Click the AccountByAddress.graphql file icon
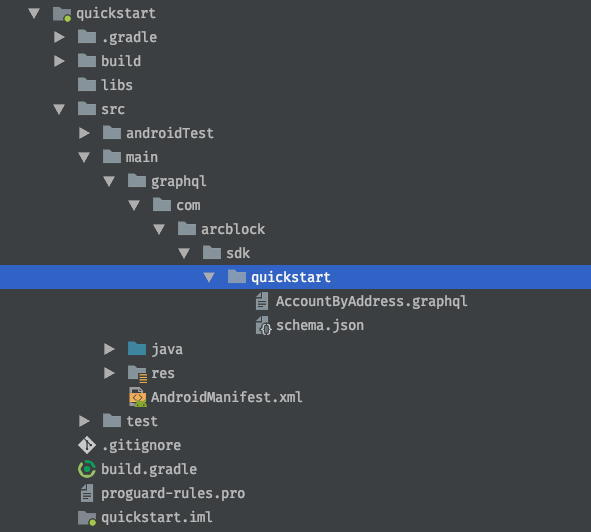This screenshot has width=591, height=532. coord(262,301)
